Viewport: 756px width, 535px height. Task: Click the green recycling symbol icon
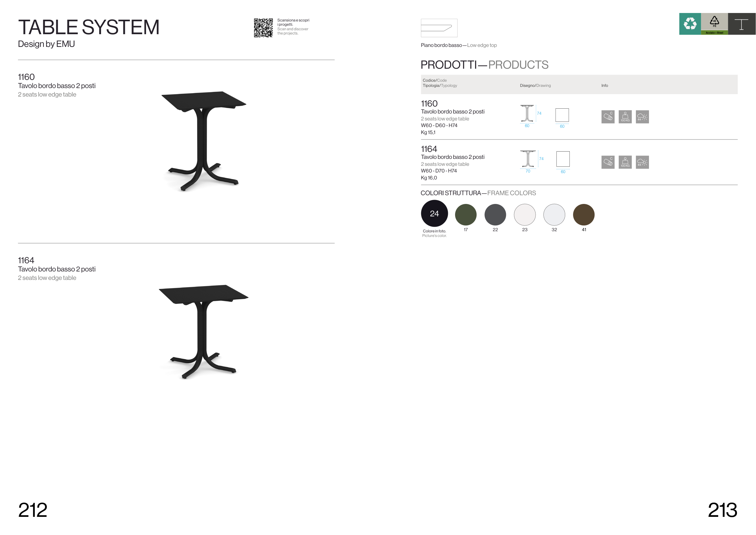690,24
